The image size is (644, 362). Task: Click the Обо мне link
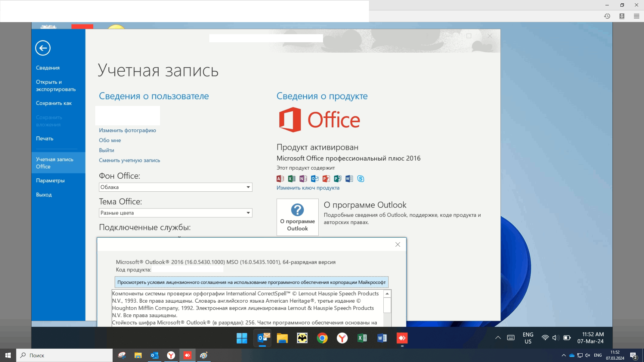[110, 140]
